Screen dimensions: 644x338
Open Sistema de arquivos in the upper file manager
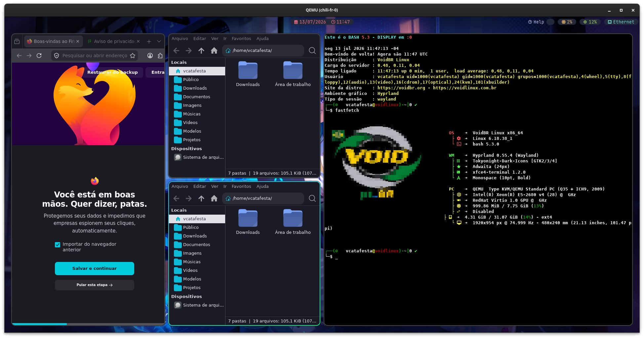197,157
